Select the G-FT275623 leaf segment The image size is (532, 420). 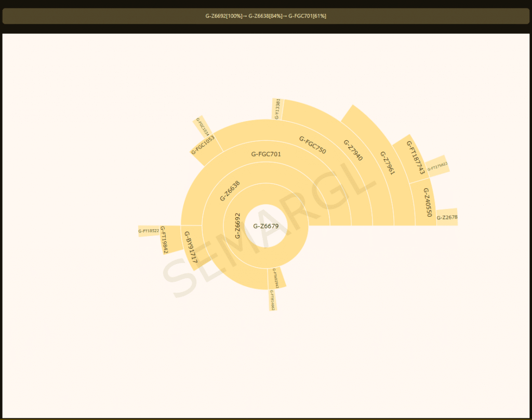(437, 166)
